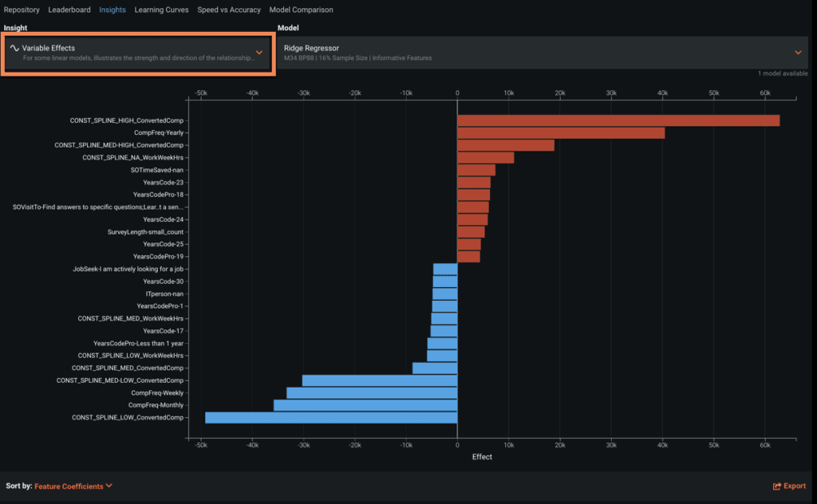The image size is (817, 504).
Task: Click the JobSeek actively looking blue bar
Action: tap(445, 270)
